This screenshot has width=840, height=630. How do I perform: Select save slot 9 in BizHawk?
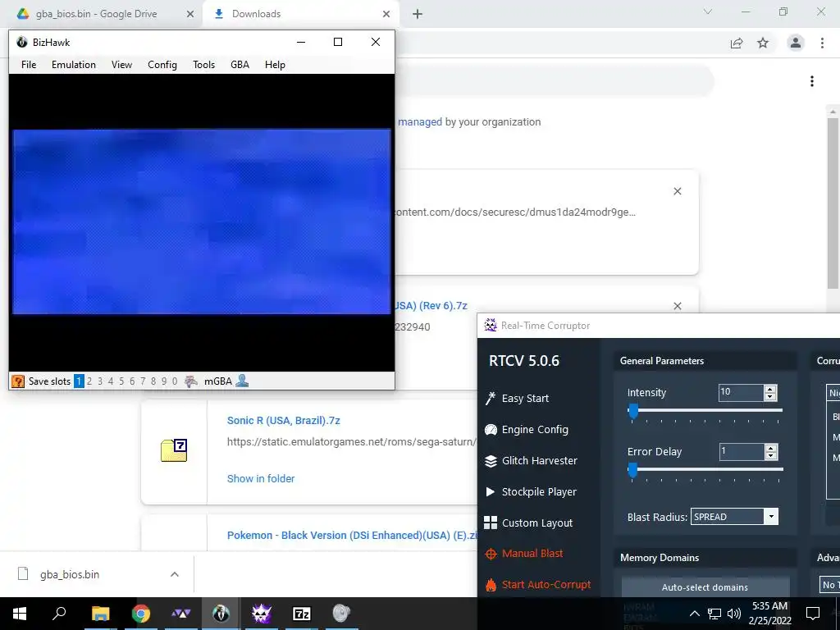164,381
